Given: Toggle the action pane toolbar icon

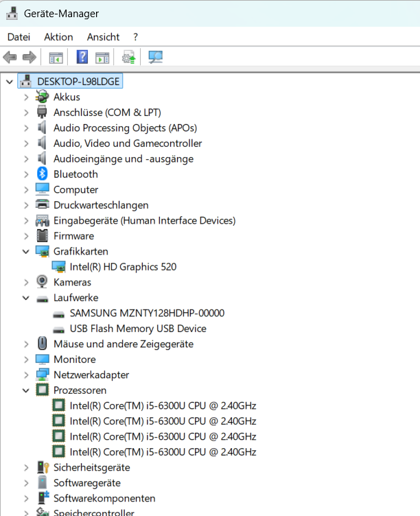Looking at the screenshot, I should click(x=102, y=58).
